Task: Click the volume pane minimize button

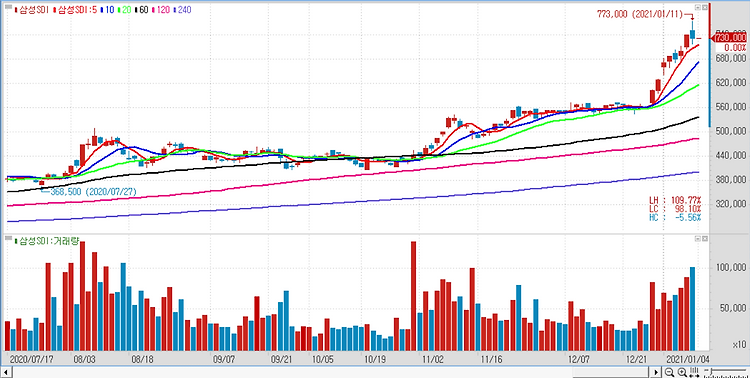Action: click(697, 238)
